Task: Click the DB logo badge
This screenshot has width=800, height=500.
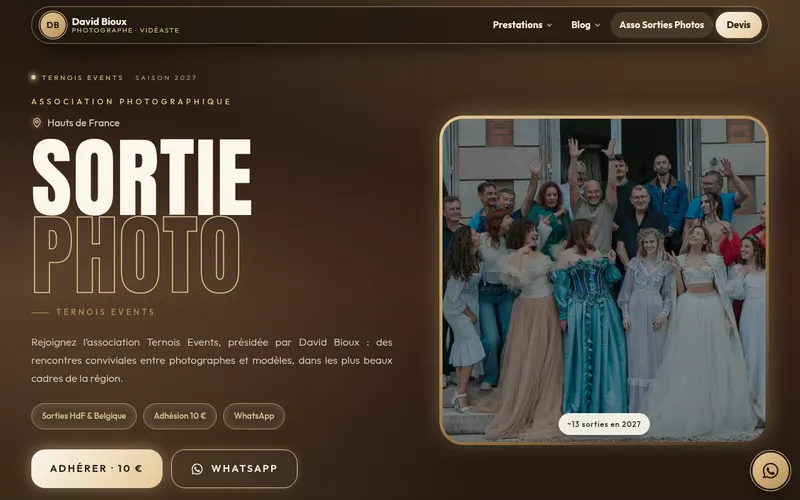Action: tap(53, 25)
